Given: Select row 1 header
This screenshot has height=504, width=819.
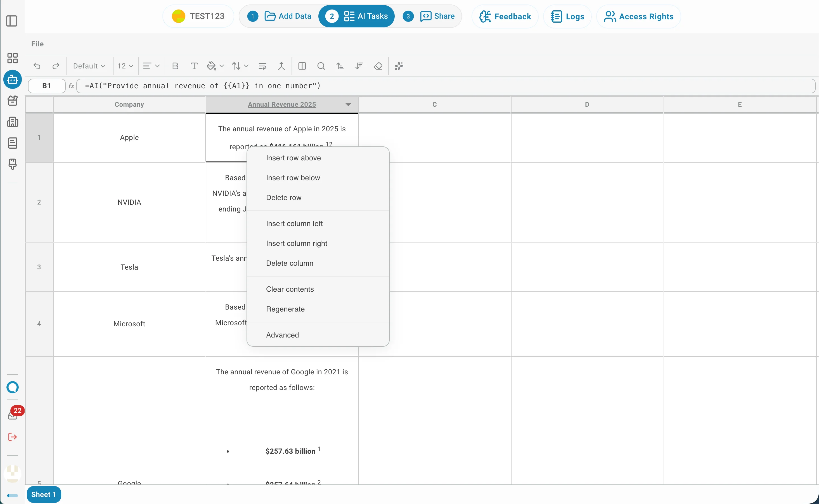Looking at the screenshot, I should point(39,138).
